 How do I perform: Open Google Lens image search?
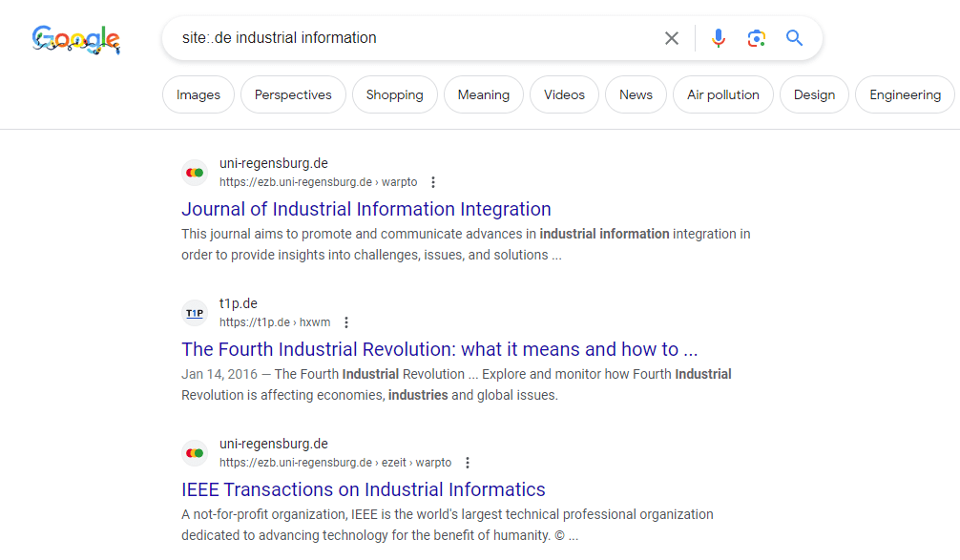pyautogui.click(x=756, y=37)
